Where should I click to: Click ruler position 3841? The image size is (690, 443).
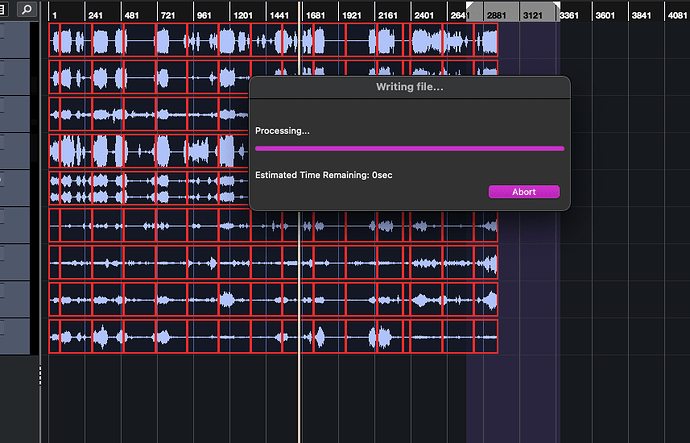[x=641, y=15]
